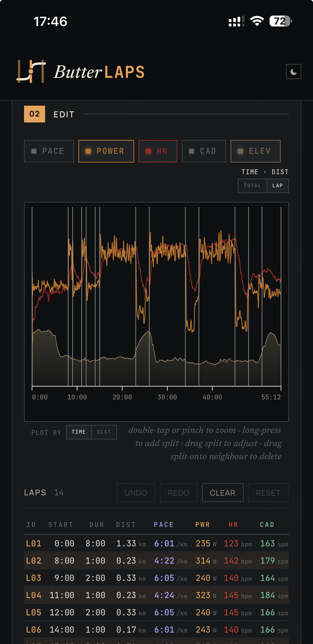
Task: Select the split marker at 11:00
Action: click(x=82, y=297)
